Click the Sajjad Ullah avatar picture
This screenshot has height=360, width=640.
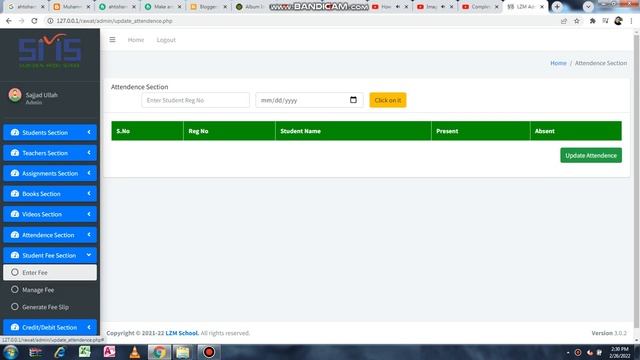[15, 95]
